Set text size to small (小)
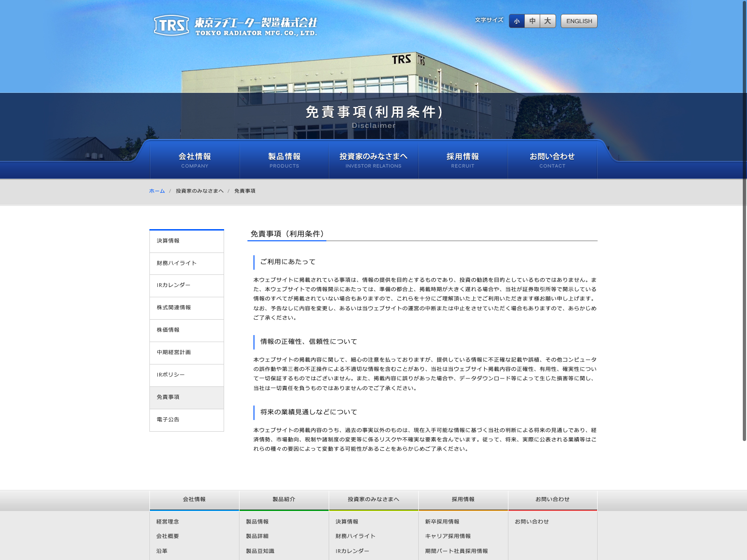Viewport: 747px width, 560px height. pos(517,21)
